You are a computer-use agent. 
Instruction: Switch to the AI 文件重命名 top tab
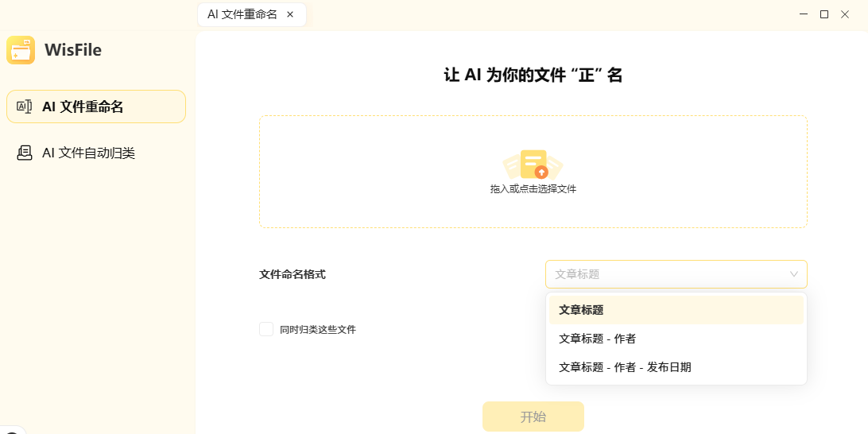coord(242,14)
